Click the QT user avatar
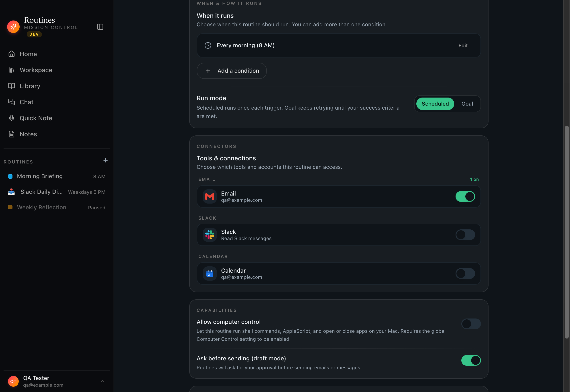Viewport: 570px width, 392px height. tap(13, 381)
